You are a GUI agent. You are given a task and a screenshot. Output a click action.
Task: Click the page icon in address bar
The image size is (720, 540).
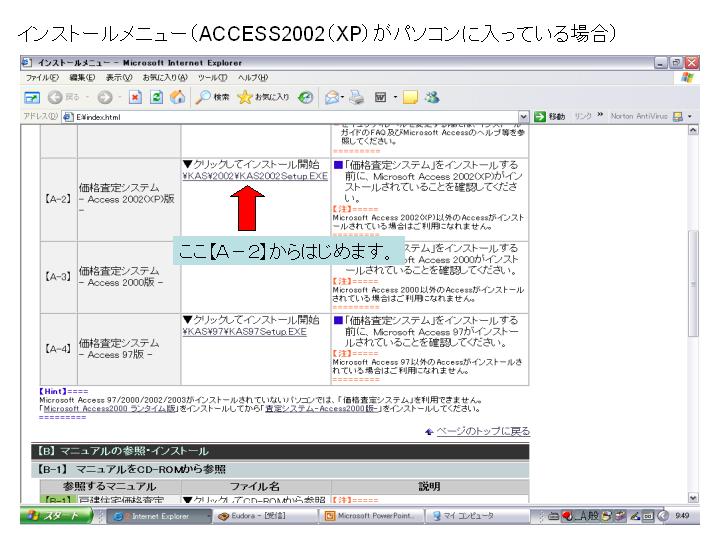tap(68, 117)
